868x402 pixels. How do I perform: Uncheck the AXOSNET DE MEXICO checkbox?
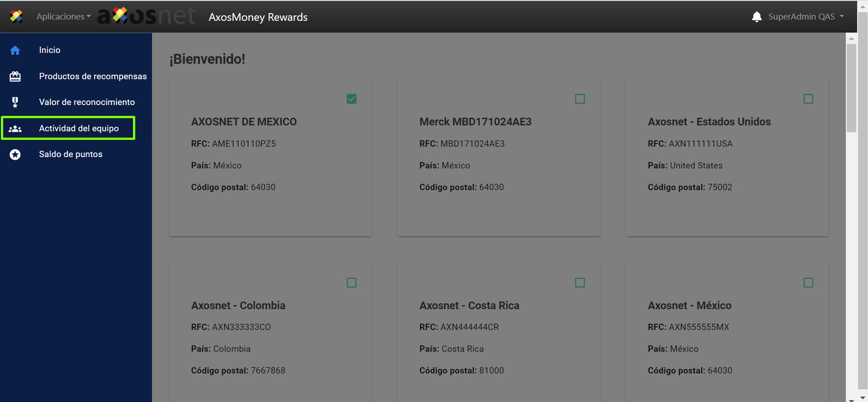click(351, 99)
